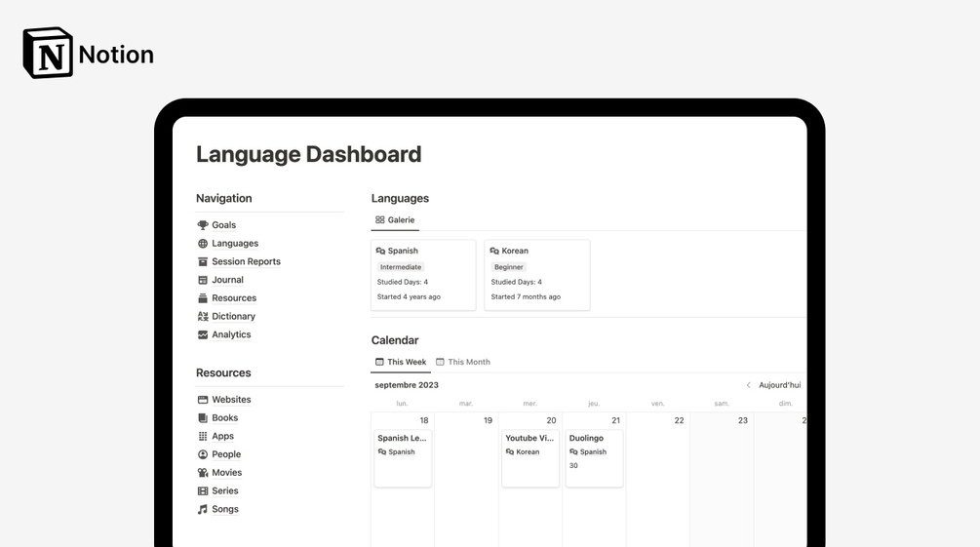
Task: Open the Languages navigation link
Action: (x=235, y=243)
